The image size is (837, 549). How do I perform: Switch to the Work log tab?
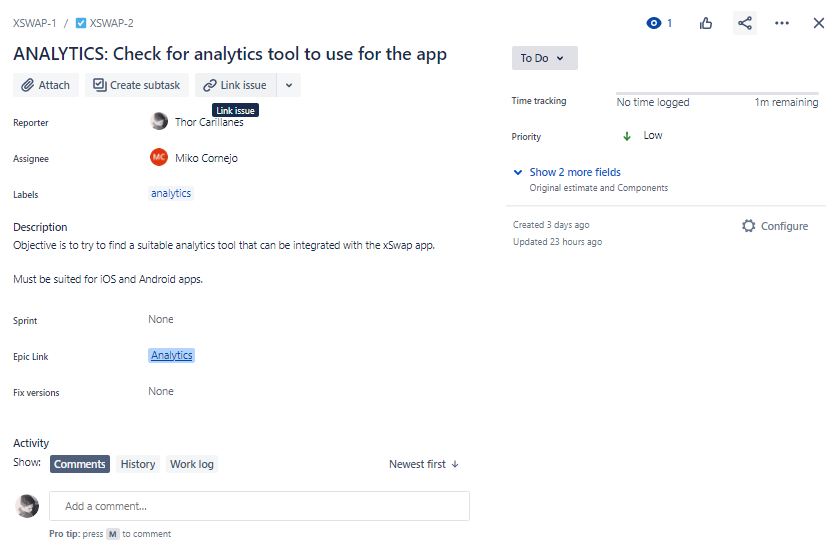click(x=192, y=464)
